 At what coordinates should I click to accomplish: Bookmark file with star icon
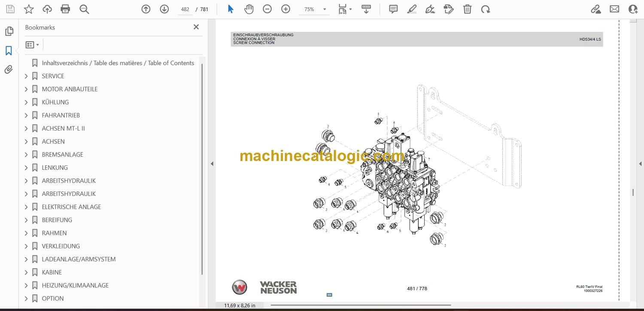(x=29, y=9)
